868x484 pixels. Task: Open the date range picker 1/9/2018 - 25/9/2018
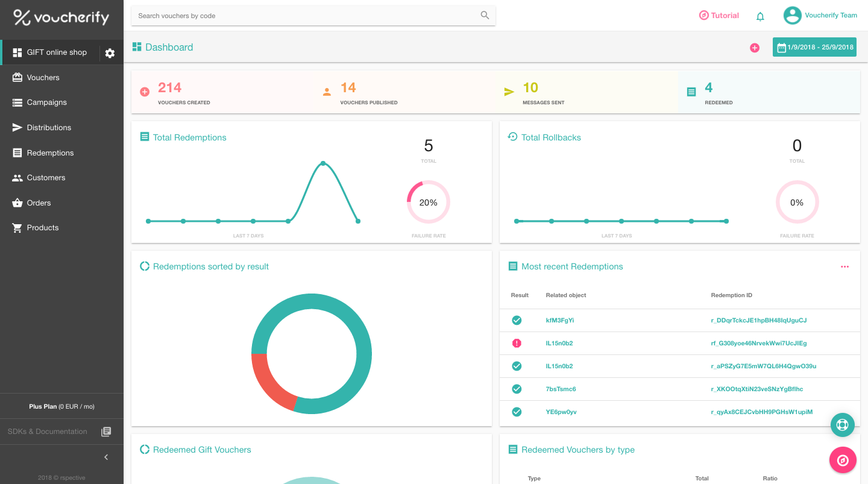click(x=814, y=47)
